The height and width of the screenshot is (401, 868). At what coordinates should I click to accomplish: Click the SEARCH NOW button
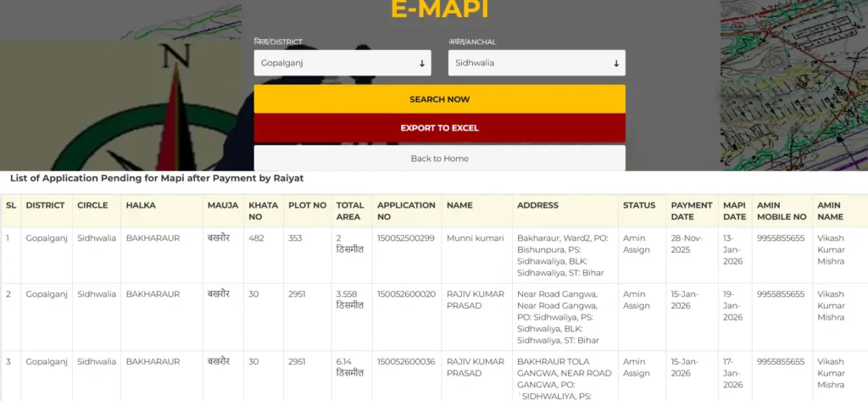[x=440, y=99]
